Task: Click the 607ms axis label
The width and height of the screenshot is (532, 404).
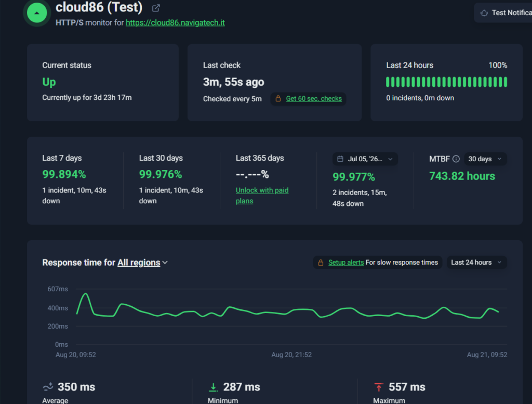Action: click(58, 289)
